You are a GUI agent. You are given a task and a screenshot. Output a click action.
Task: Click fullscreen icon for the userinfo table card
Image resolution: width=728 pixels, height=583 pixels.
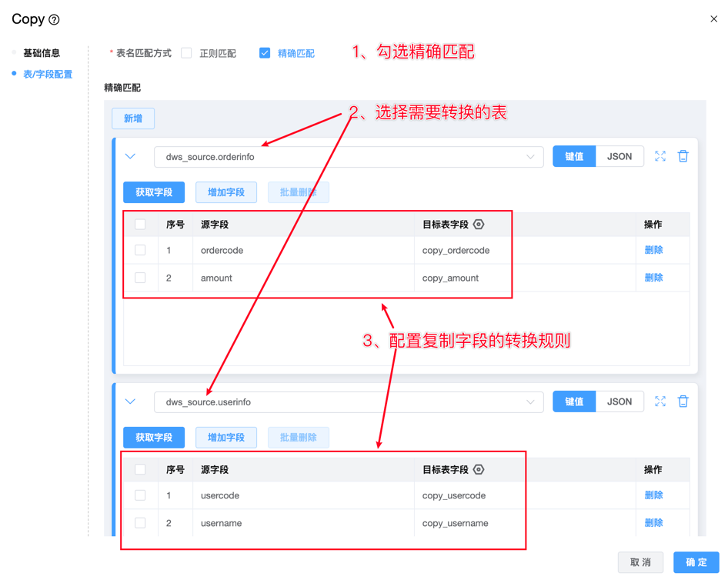660,401
